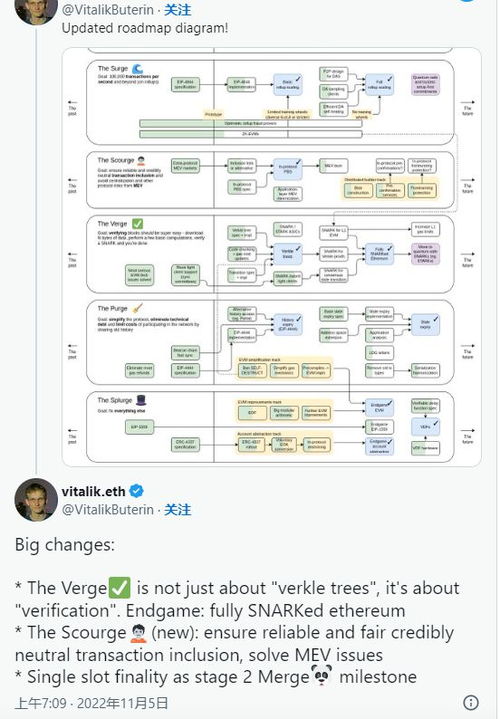Follow via the top 关注 link
The height and width of the screenshot is (719, 500).
(x=178, y=10)
